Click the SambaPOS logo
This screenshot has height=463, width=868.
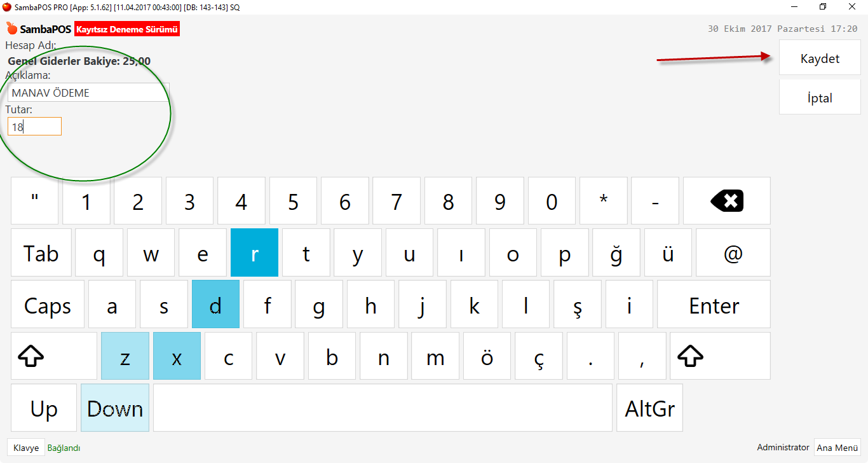point(39,29)
